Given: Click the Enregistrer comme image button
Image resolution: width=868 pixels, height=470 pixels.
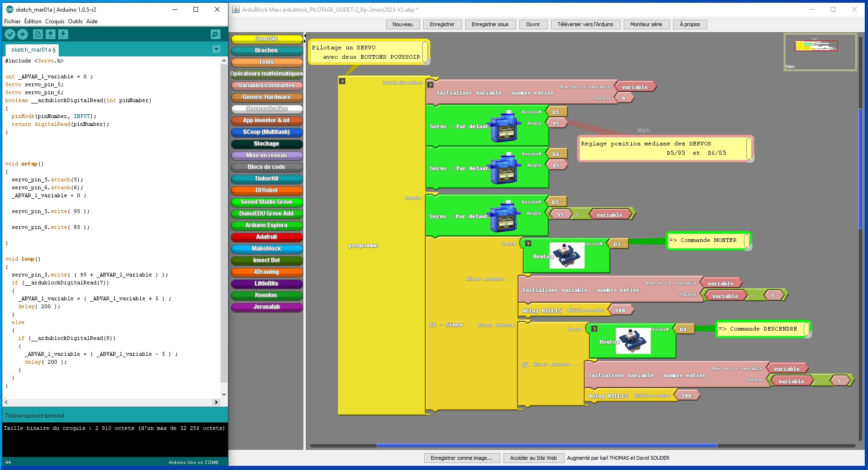Looking at the screenshot, I should tap(462, 458).
